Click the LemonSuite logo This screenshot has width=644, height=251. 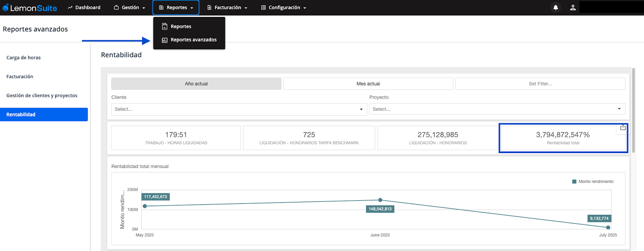(30, 8)
